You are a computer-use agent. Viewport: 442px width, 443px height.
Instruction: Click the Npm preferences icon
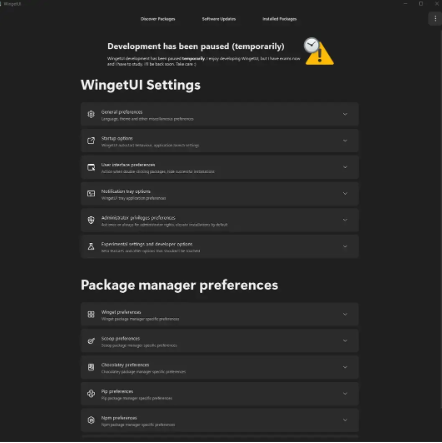click(91, 420)
